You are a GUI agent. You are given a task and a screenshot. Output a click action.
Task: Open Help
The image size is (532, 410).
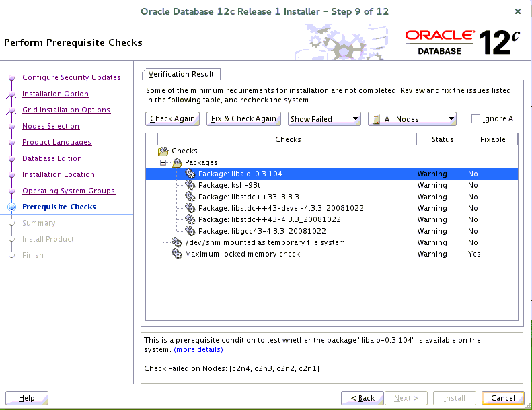[x=27, y=398]
